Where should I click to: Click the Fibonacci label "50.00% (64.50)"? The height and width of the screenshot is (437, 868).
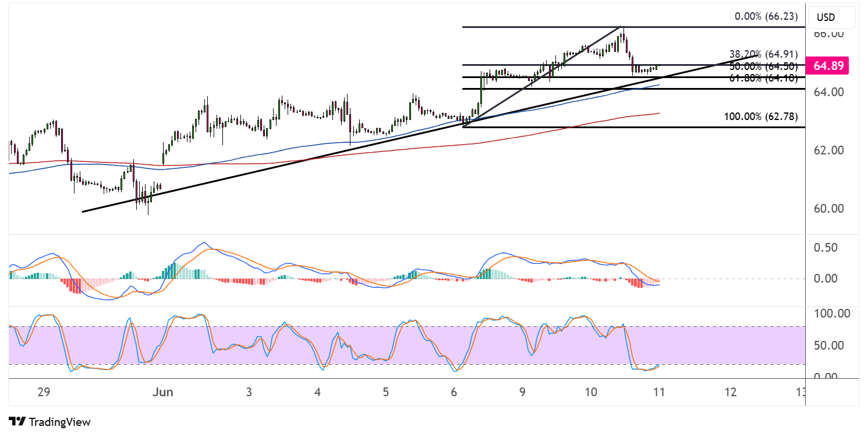763,66
